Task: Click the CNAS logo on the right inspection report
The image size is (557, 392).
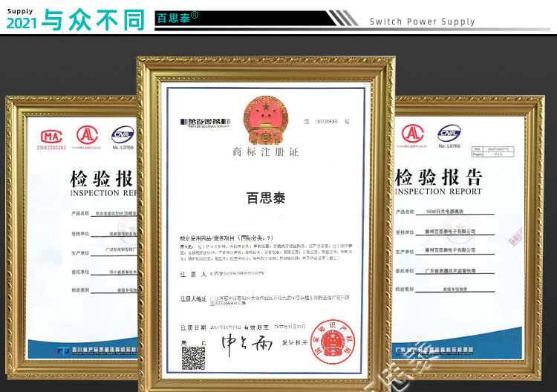Action: tap(449, 133)
